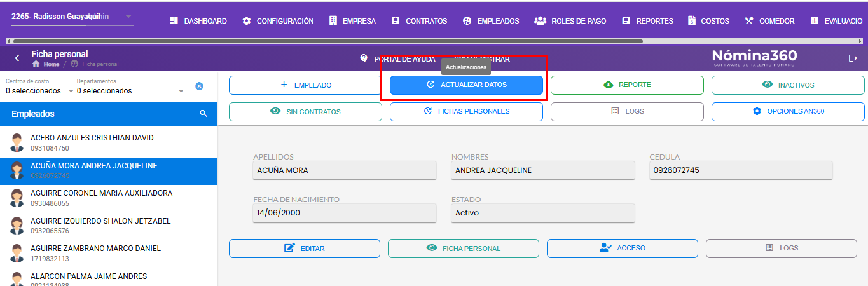Viewport: 868px width, 286px height.
Task: Click the FICHAS PERSONALES button
Action: tap(466, 112)
